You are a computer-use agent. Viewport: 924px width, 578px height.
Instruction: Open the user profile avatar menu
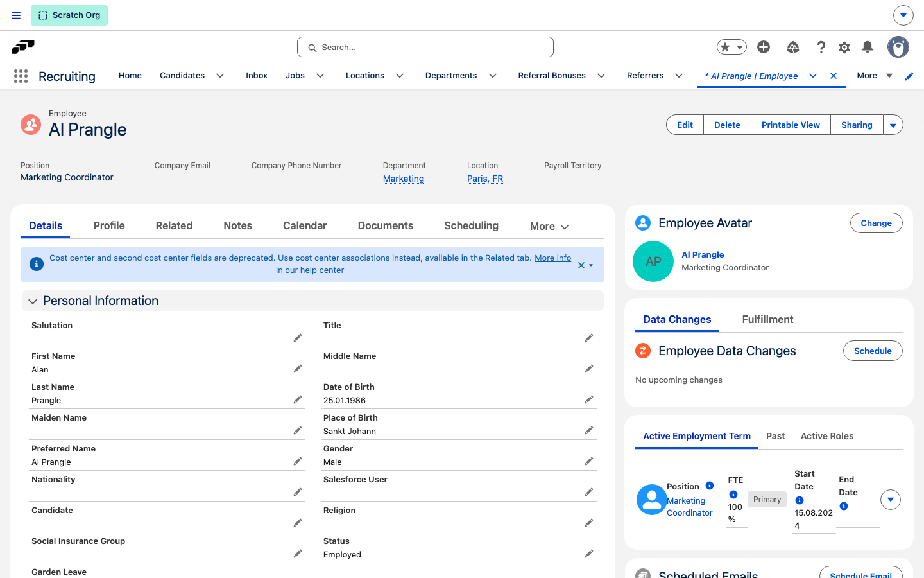click(898, 47)
